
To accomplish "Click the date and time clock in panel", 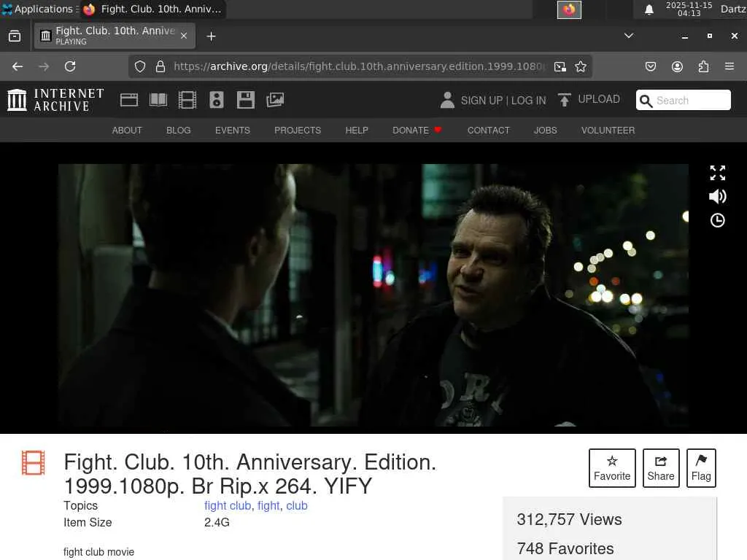I will click(x=689, y=9).
